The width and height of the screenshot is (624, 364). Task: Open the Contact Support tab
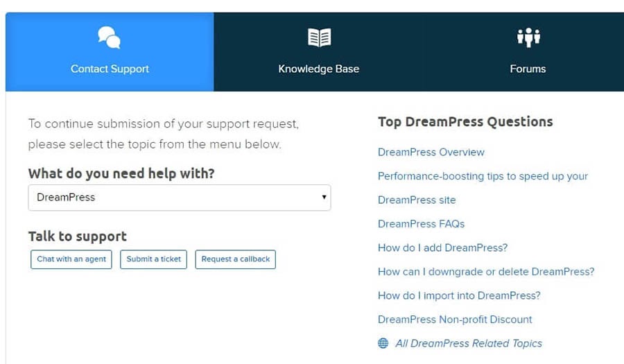click(x=110, y=52)
